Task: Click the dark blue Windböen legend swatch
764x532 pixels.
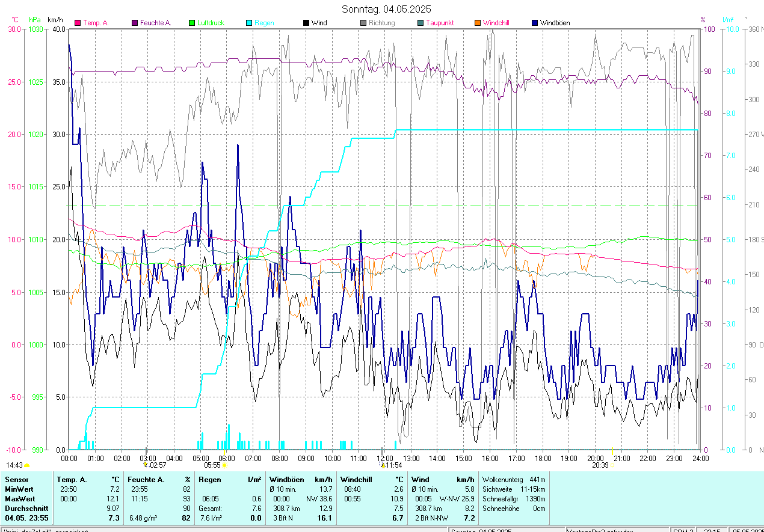Action: pos(535,23)
